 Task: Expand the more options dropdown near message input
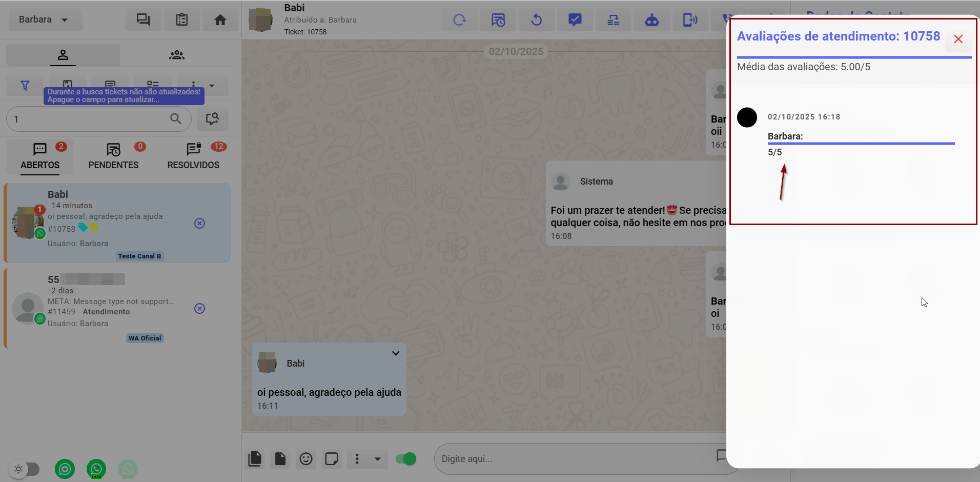click(x=377, y=459)
